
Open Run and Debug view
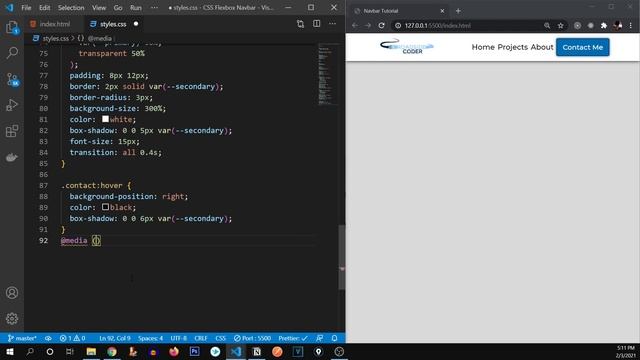(12, 105)
